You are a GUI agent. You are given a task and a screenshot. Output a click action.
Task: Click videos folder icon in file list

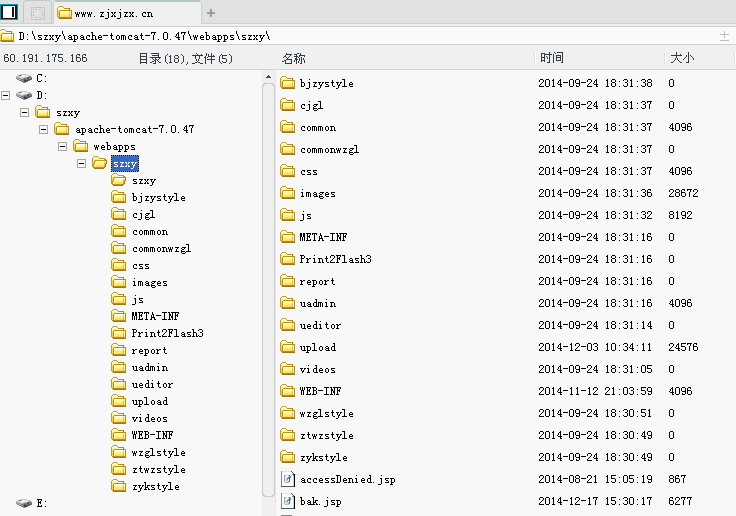click(287, 369)
